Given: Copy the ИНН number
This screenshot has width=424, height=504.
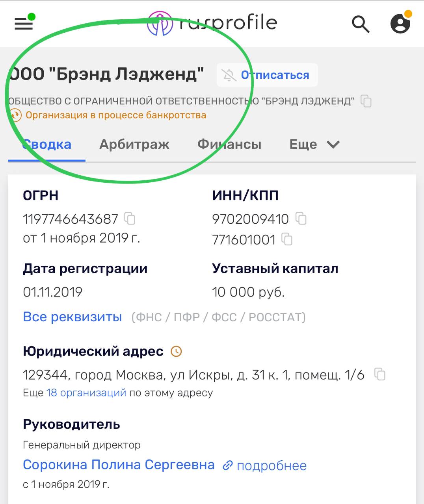Looking at the screenshot, I should coord(301,218).
